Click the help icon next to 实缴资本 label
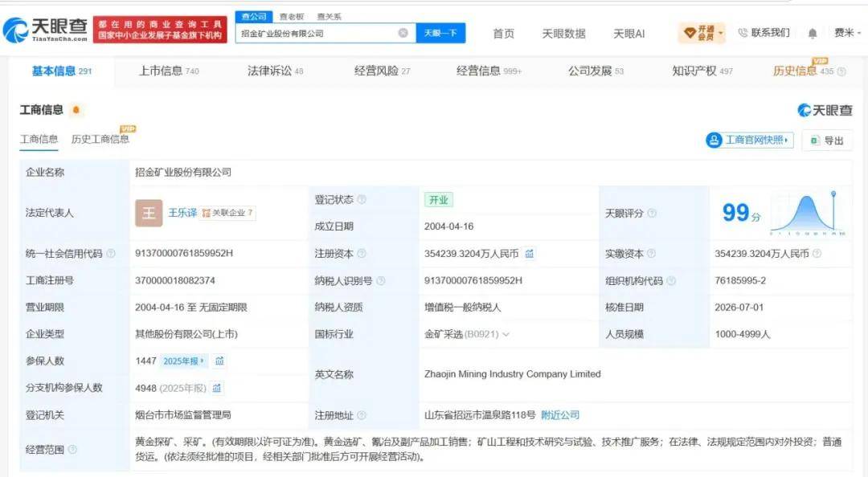868x477 pixels. pos(652,254)
